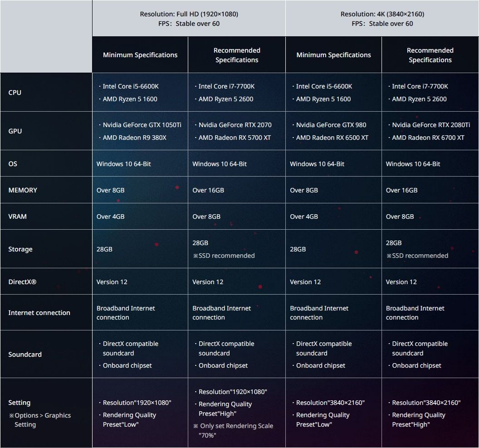This screenshot has height=448, width=479.
Task: Click 'Over 16GB' memory in Full HD recommended column
Action: 208,190
